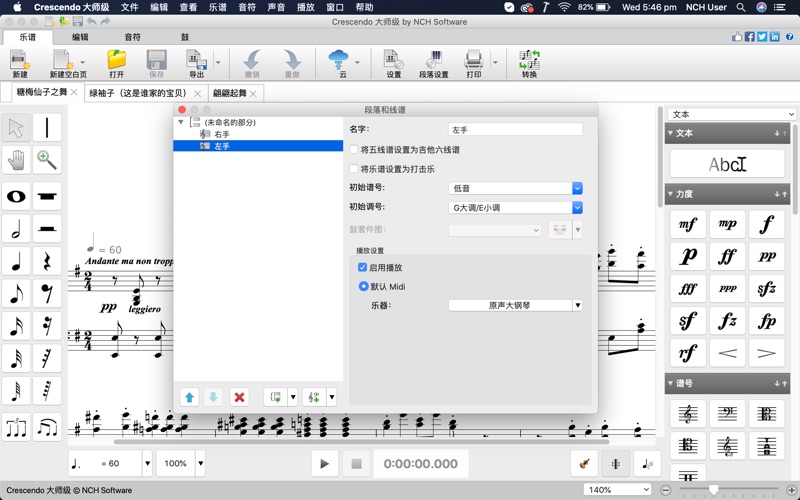The image size is (800, 500).
Task: Select the bass clef symbol
Action: [x=727, y=414]
